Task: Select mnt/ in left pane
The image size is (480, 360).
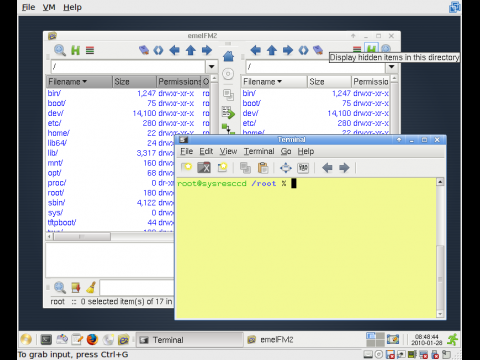Action: 55,163
